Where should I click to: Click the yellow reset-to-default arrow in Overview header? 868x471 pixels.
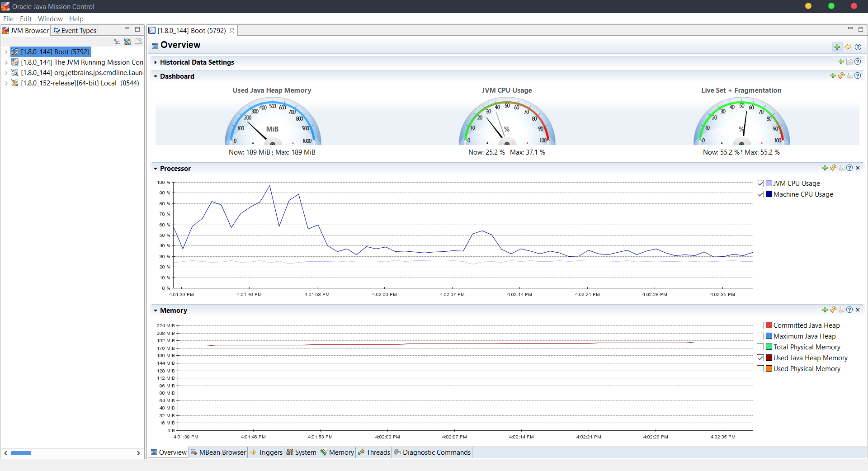click(848, 47)
